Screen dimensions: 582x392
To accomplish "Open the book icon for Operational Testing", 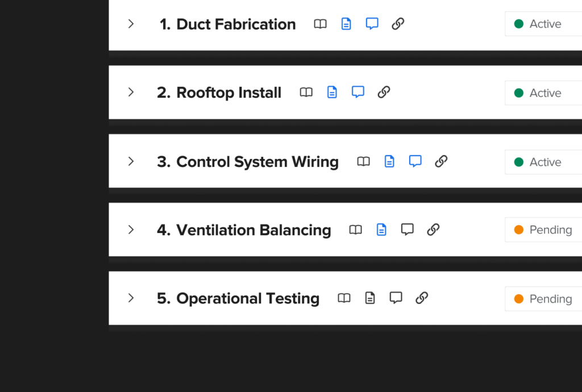I will click(344, 298).
